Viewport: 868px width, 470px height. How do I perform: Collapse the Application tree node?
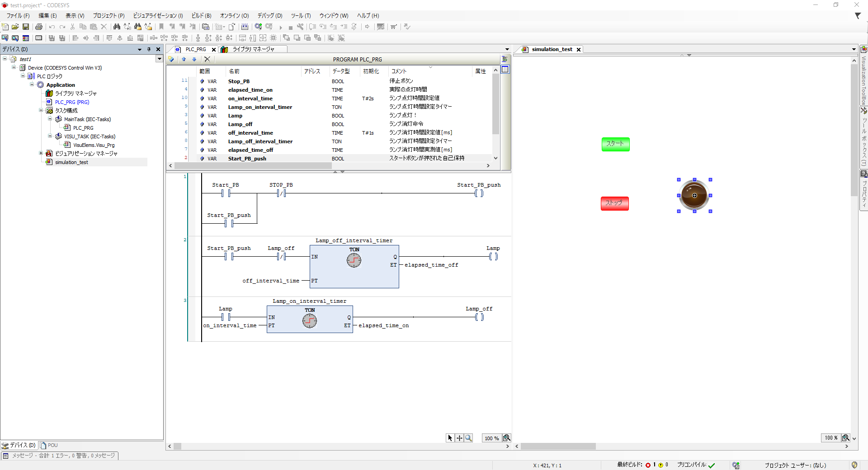[32, 85]
